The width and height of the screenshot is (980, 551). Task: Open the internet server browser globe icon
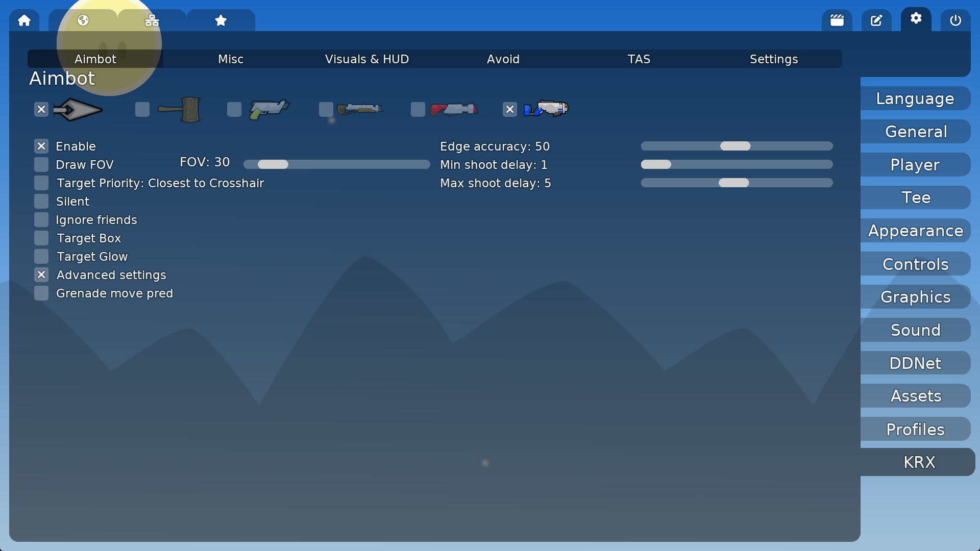pos(83,20)
